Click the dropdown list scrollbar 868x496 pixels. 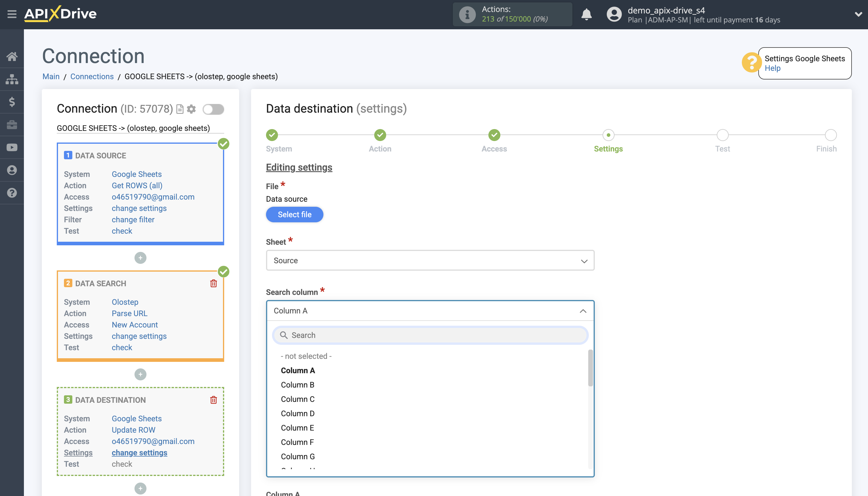[x=590, y=368]
